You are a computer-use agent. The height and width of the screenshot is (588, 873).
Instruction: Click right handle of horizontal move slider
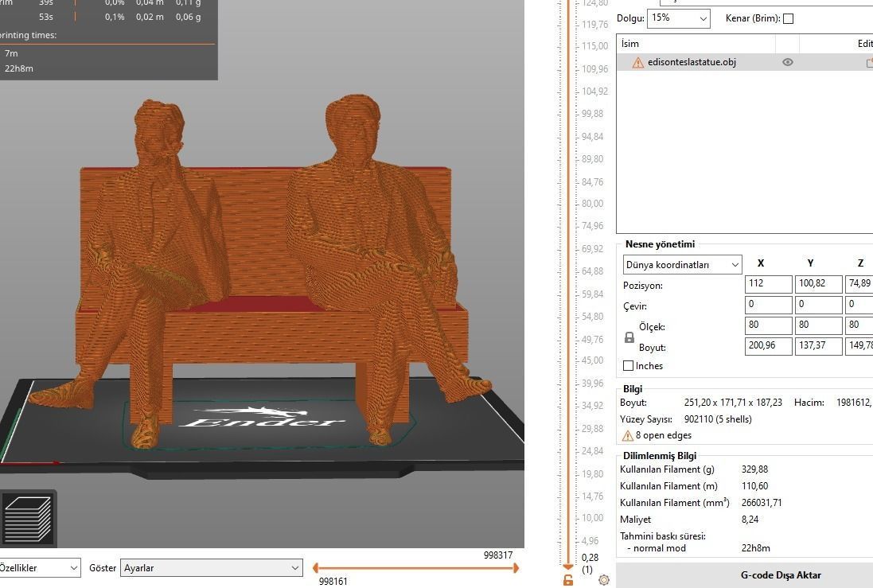click(516, 568)
